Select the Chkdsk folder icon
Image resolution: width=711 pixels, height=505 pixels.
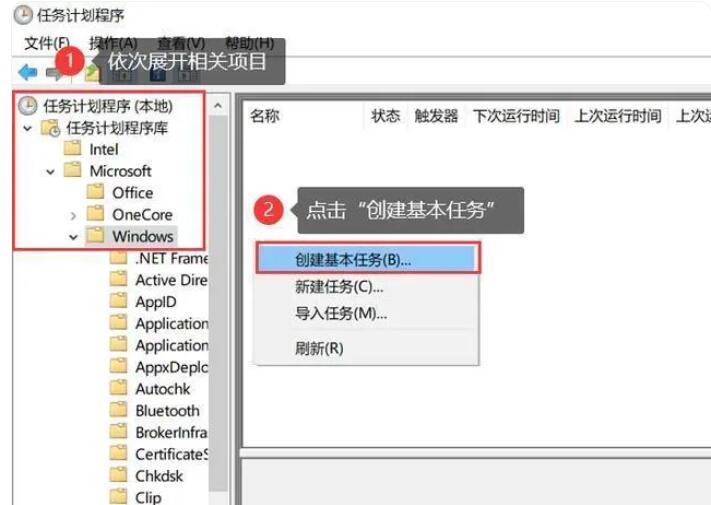pyautogui.click(x=119, y=475)
